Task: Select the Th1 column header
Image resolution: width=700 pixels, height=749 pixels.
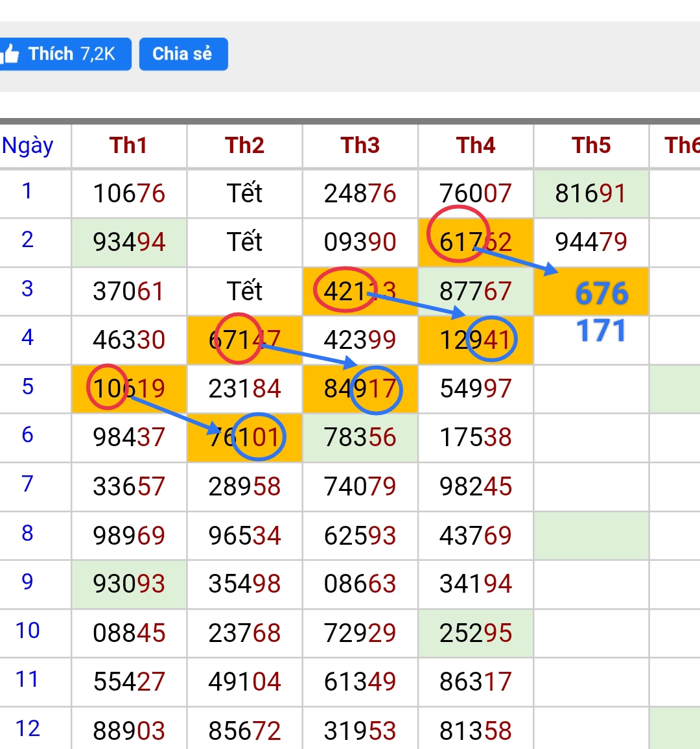Action: pyautogui.click(x=128, y=145)
